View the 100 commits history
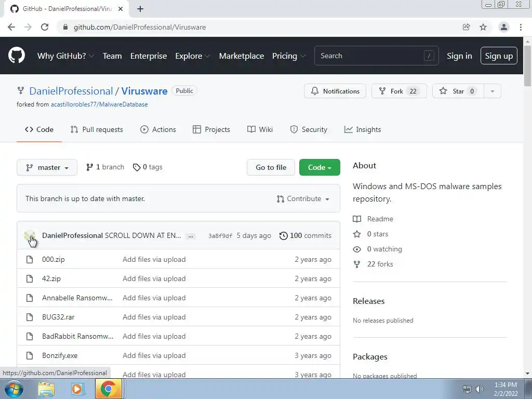Viewport: 532px width, 399px height. (305, 236)
